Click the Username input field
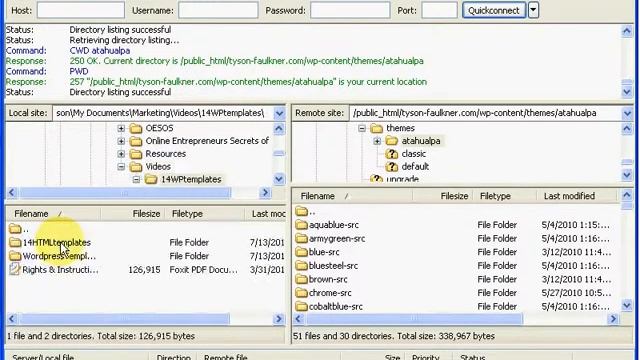The width and height of the screenshot is (640, 360). pyautogui.click(x=218, y=10)
